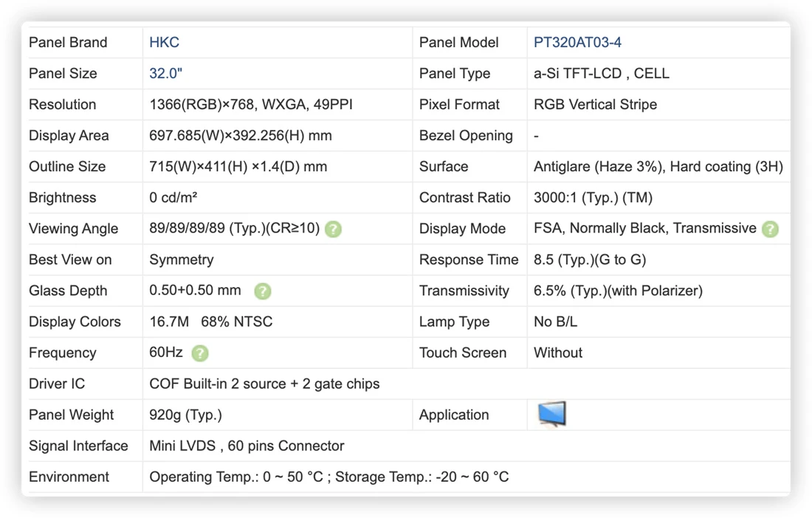The image size is (812, 518).
Task: Click the Resolution label
Action: 62,105
